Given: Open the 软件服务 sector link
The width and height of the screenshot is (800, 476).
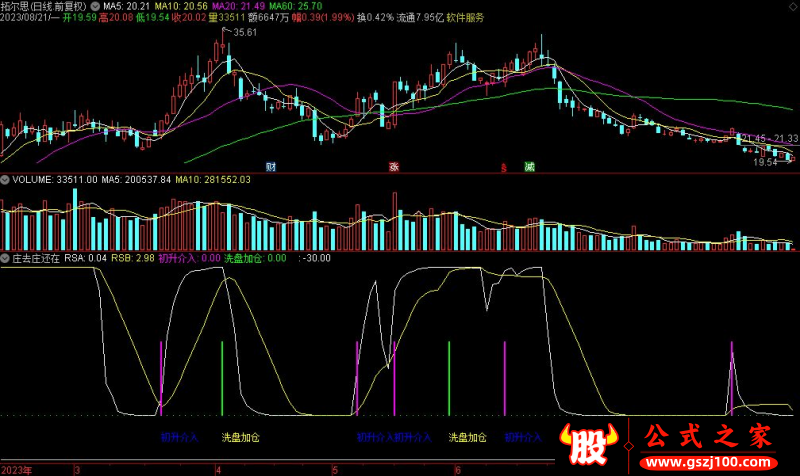Looking at the screenshot, I should pos(465,17).
